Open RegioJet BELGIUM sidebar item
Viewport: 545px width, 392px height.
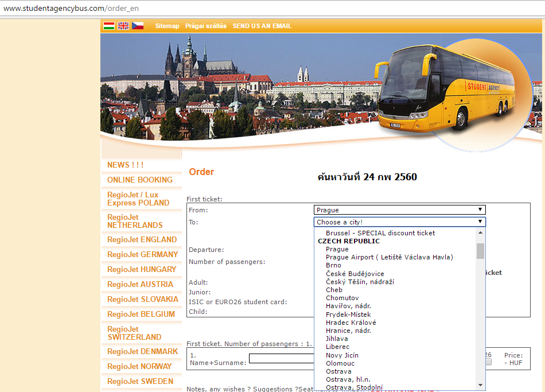pyautogui.click(x=141, y=315)
